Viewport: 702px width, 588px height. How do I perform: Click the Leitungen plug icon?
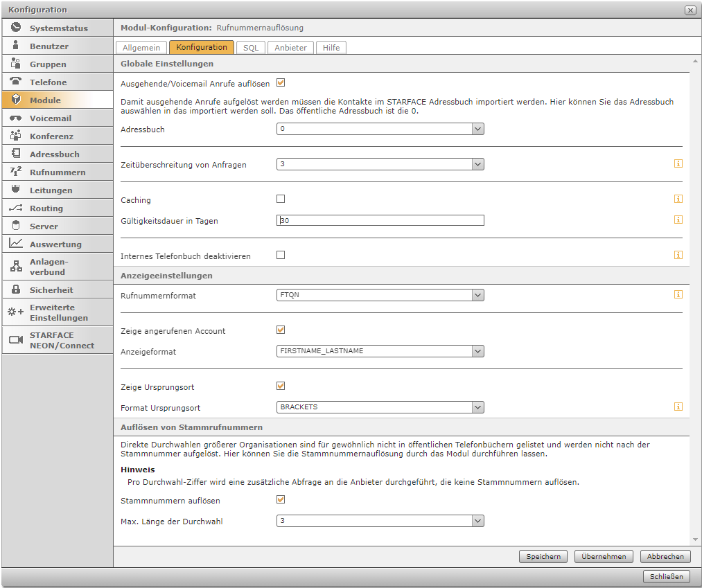tap(16, 190)
